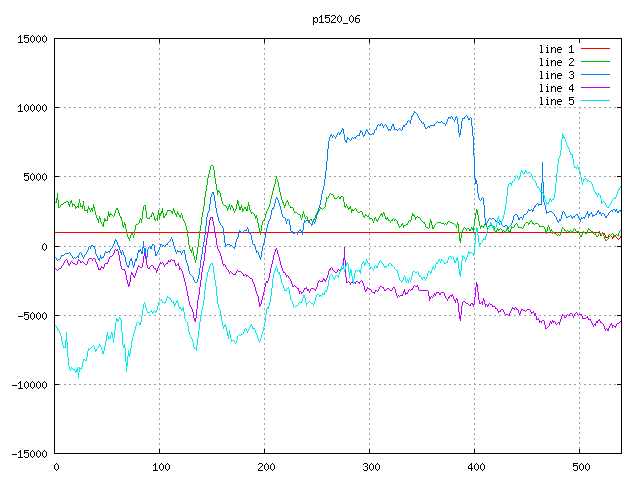Select the 'line 1' legend label

point(557,49)
